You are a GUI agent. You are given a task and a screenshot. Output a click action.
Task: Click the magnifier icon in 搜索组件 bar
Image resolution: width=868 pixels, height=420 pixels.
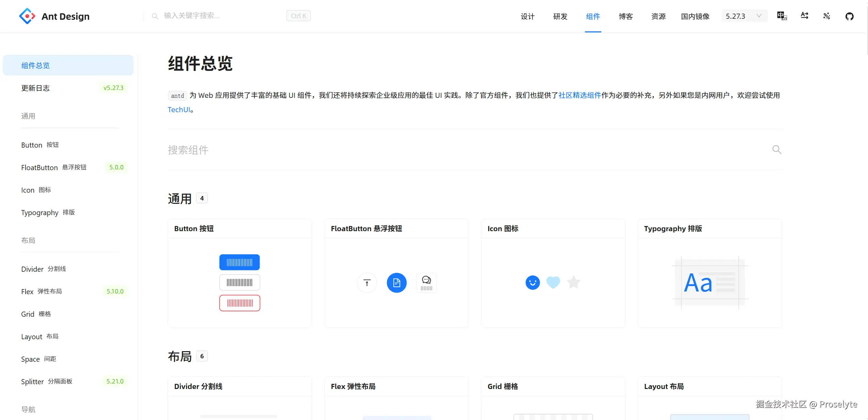coord(777,150)
